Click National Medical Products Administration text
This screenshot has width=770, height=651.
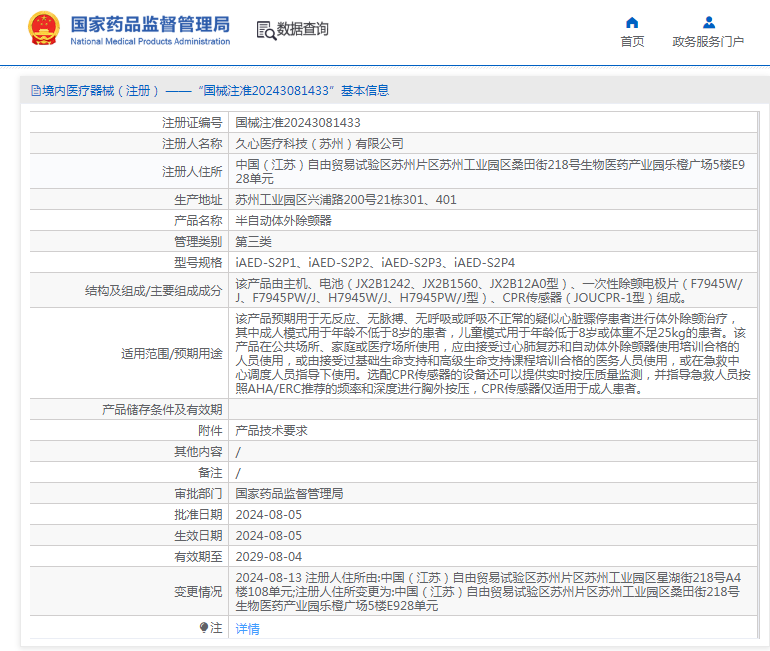click(x=150, y=42)
